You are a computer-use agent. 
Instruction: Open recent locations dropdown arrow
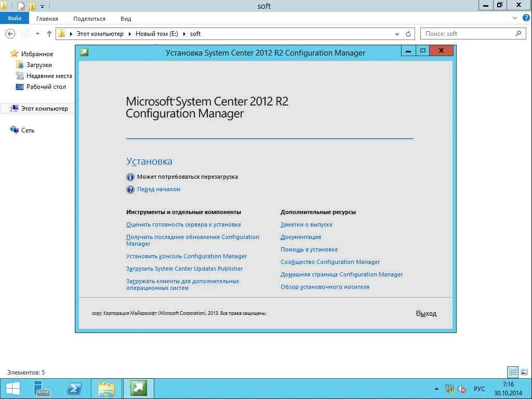pos(37,34)
